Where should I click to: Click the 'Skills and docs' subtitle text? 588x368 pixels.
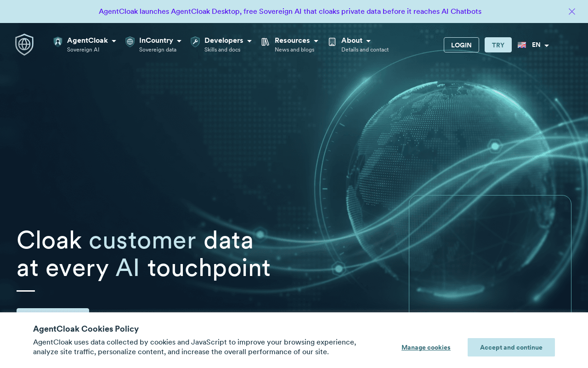coord(222,50)
